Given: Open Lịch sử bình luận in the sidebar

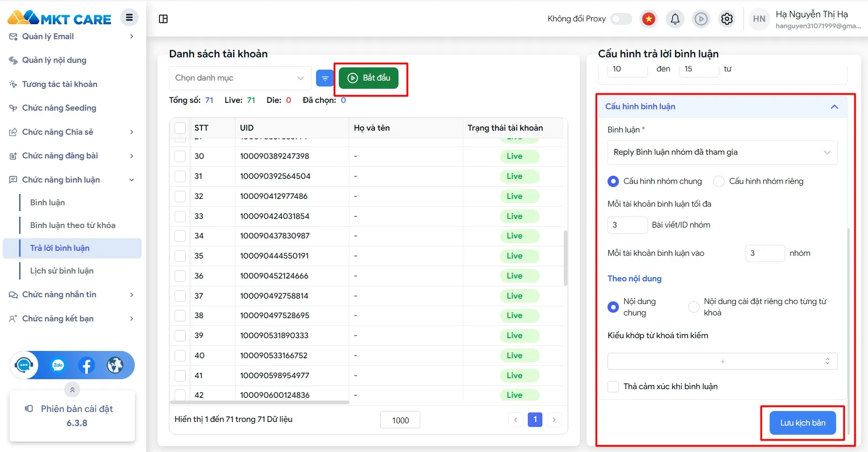Looking at the screenshot, I should 61,270.
